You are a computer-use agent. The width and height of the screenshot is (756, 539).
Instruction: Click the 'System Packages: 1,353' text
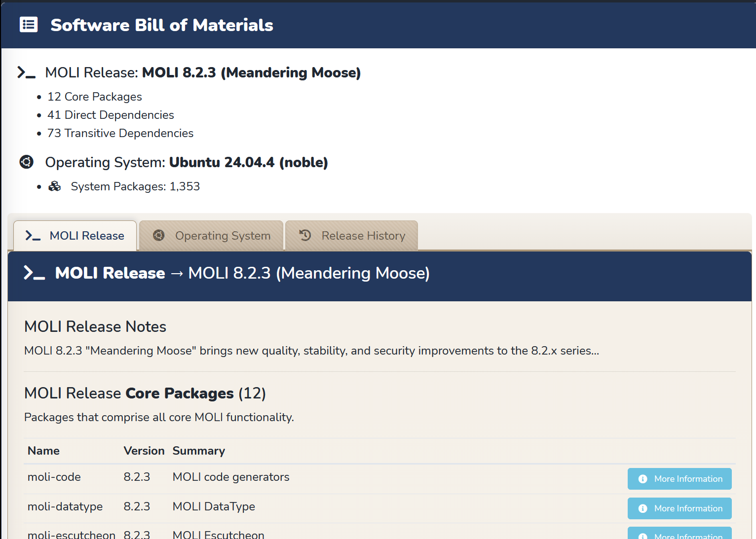(135, 186)
